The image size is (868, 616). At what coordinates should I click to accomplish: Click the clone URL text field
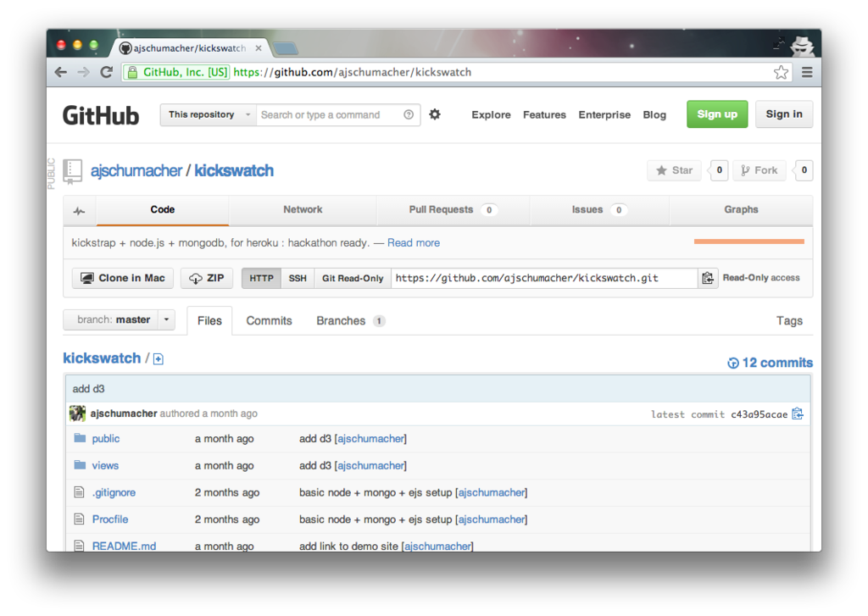544,279
